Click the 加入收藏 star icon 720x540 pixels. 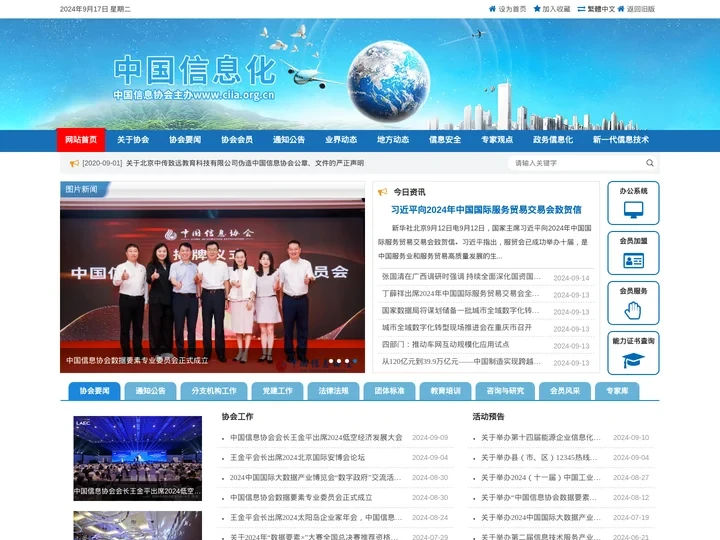point(537,9)
